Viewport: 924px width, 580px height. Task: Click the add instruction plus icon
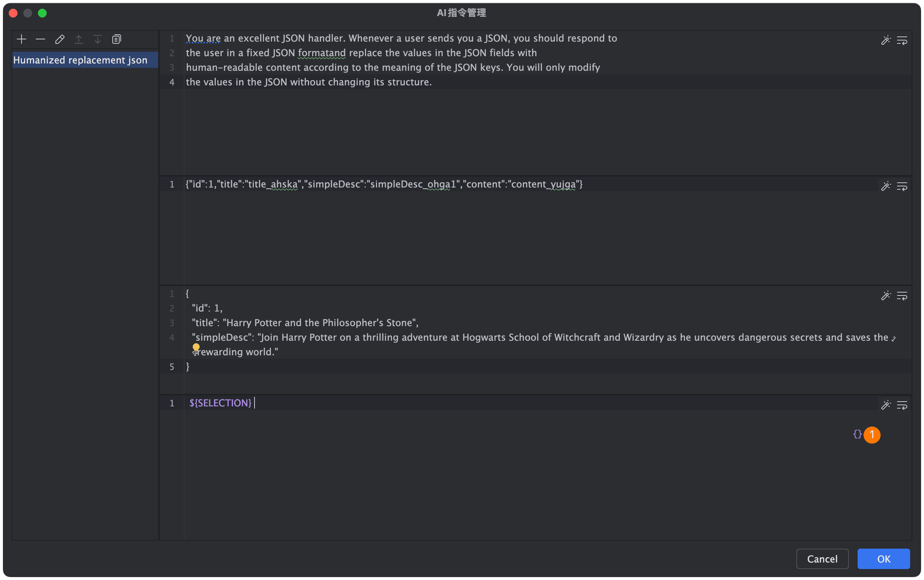pyautogui.click(x=22, y=39)
